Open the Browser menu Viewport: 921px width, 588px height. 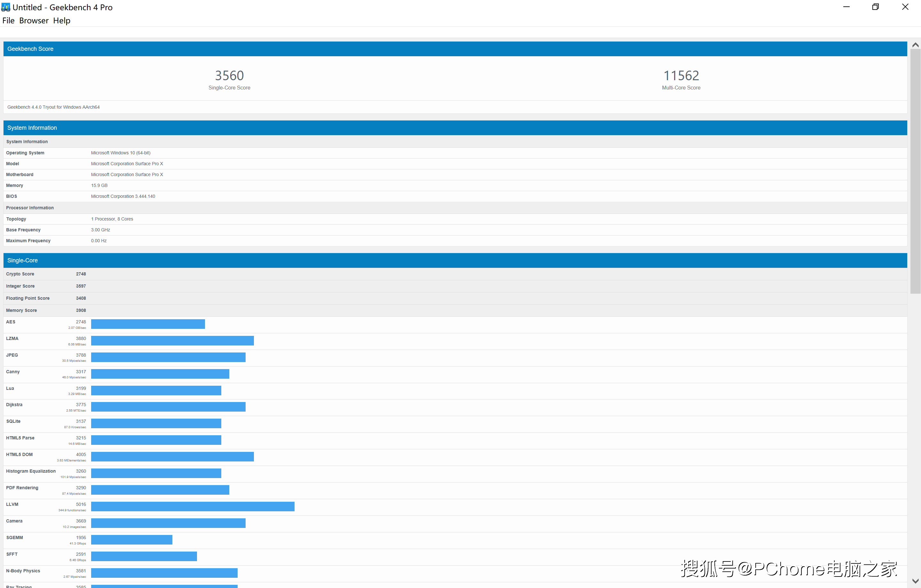[x=34, y=21]
